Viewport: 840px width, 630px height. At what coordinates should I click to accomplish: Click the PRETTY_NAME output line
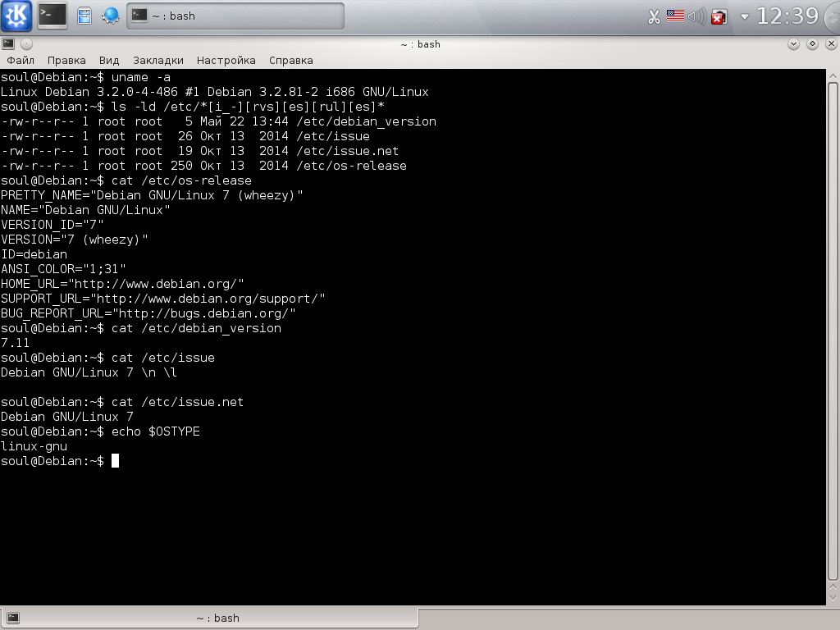(152, 195)
